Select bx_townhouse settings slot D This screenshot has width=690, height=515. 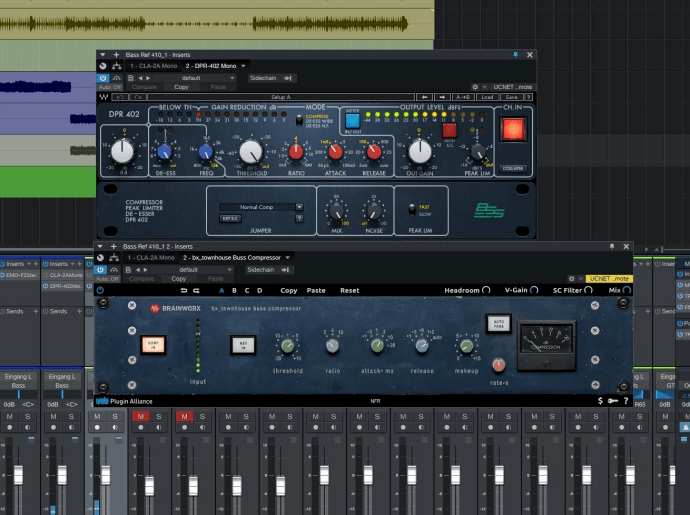[x=260, y=291]
